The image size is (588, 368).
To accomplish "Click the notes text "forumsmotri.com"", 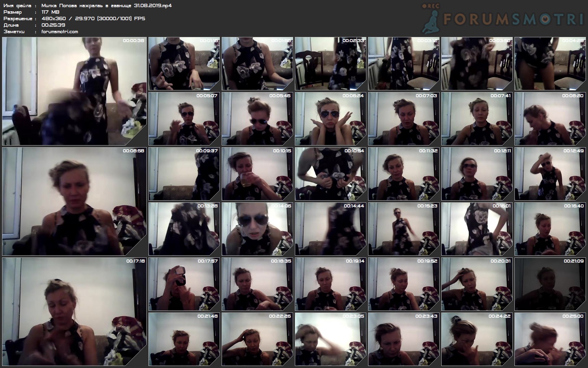I will [60, 31].
